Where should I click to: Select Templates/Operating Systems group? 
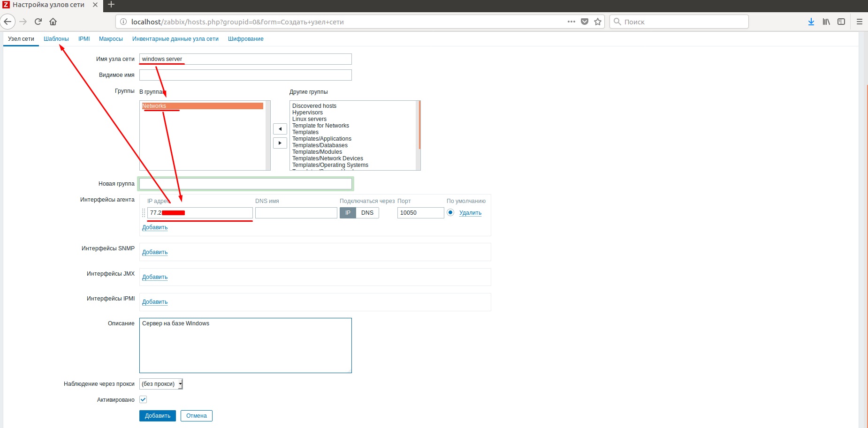(330, 165)
